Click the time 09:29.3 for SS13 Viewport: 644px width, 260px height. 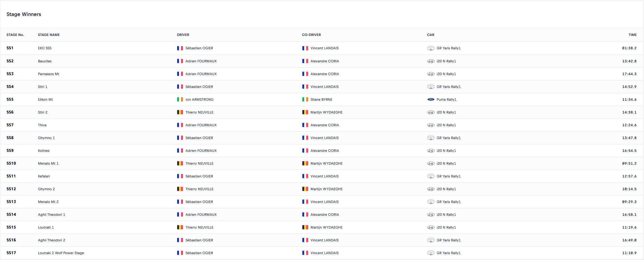click(x=629, y=202)
